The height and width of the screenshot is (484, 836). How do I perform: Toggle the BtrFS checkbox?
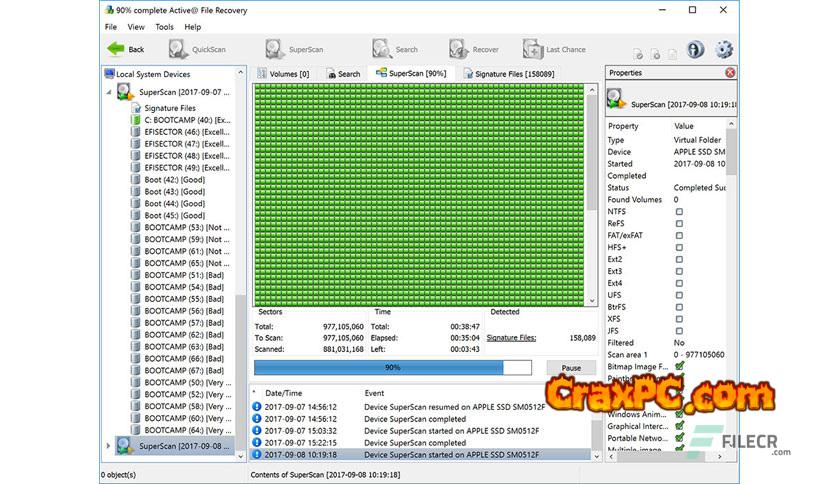point(679,307)
